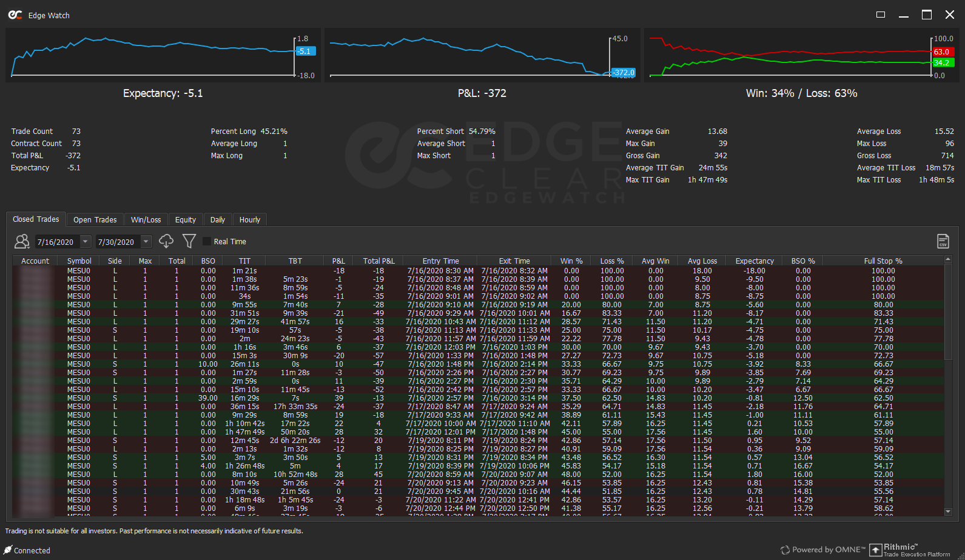Click the "Powered by OMNE" text
Screen dimensions: 965x560
pos(827,550)
